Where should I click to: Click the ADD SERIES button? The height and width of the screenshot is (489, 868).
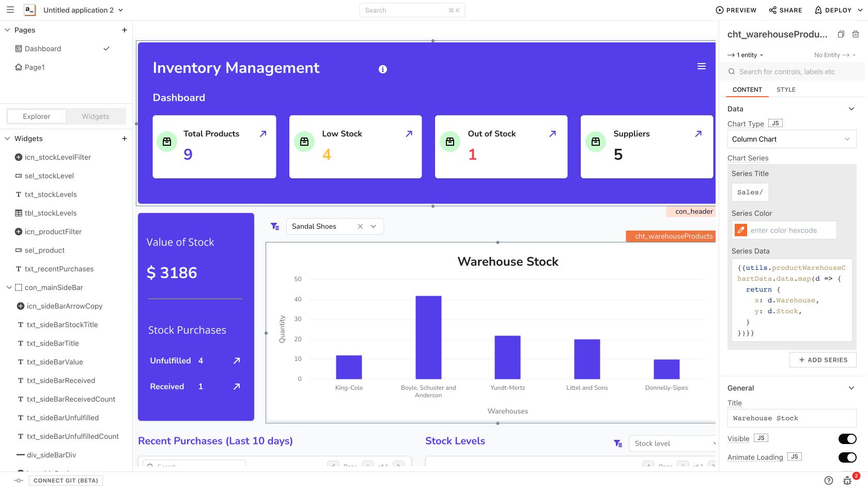823,360
